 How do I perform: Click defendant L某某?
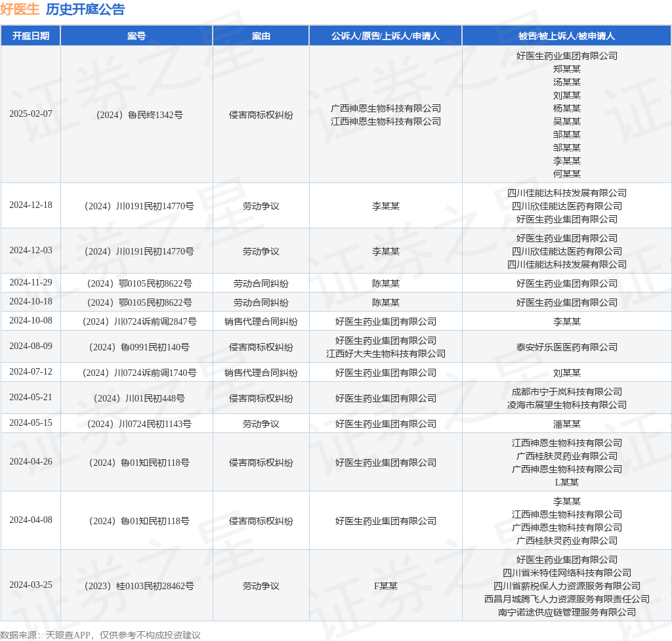click(566, 482)
